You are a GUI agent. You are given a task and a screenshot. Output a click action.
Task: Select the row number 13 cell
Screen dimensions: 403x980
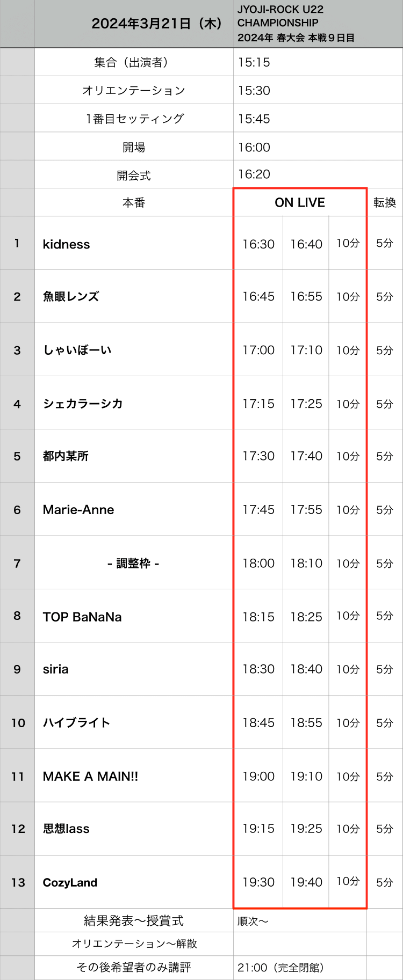18,882
